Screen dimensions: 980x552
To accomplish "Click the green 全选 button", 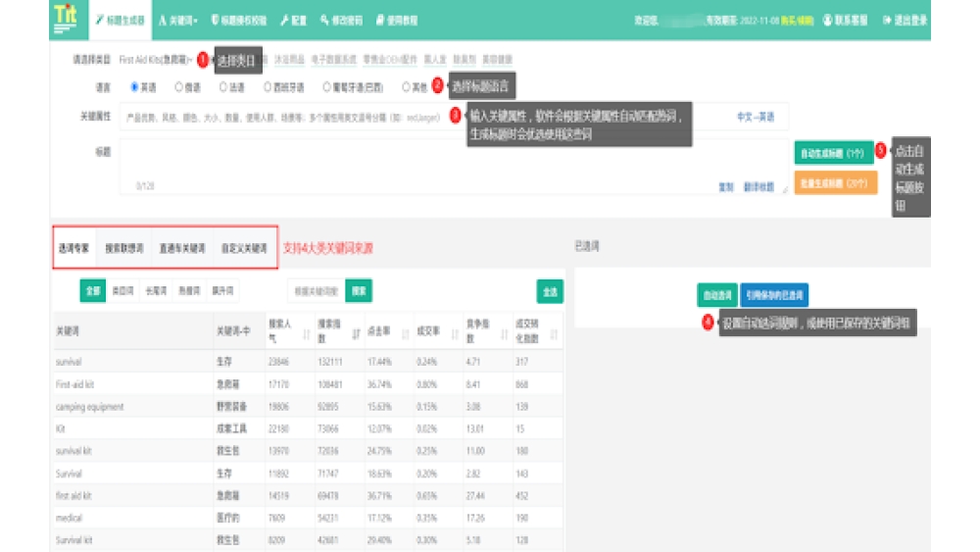I will (x=550, y=292).
